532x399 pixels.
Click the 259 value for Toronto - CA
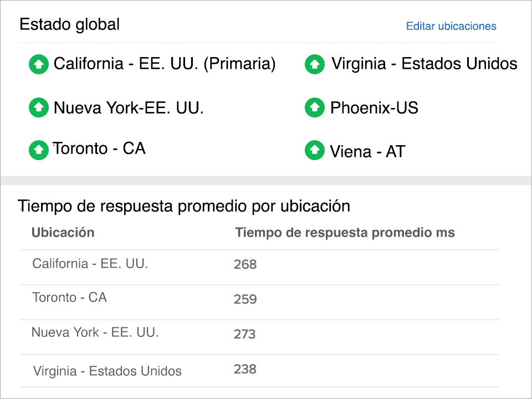[245, 299]
